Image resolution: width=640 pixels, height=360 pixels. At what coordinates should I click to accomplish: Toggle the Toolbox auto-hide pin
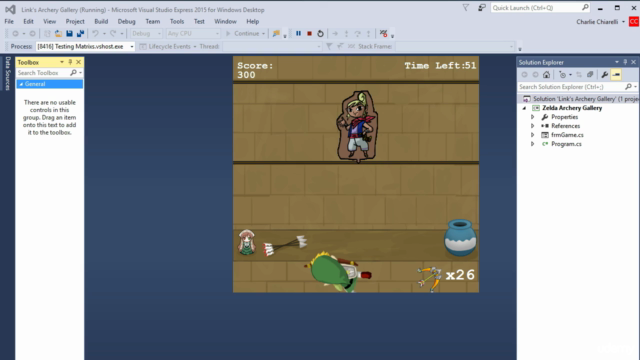click(70, 62)
